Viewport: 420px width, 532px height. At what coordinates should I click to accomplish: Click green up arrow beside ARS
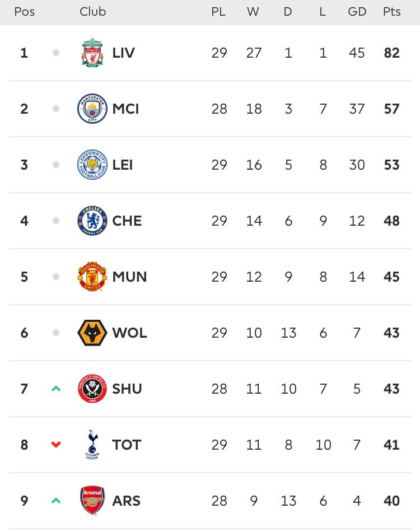56,501
